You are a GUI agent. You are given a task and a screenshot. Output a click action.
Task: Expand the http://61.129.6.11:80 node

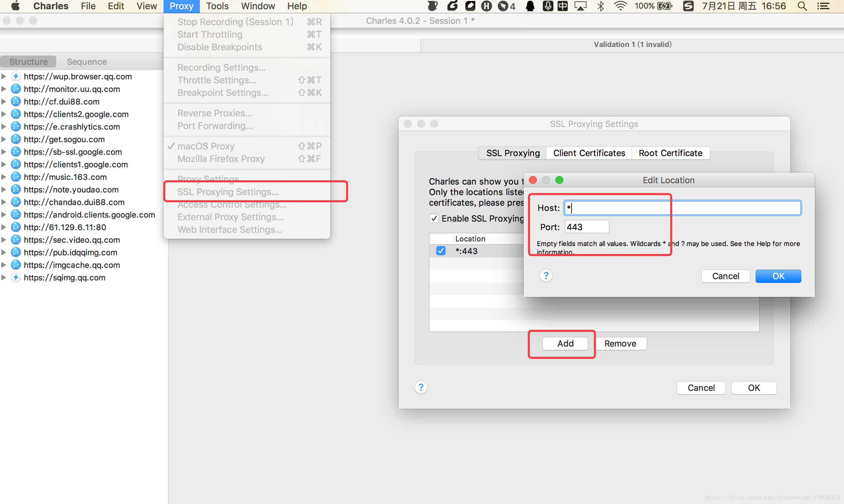click(x=4, y=227)
